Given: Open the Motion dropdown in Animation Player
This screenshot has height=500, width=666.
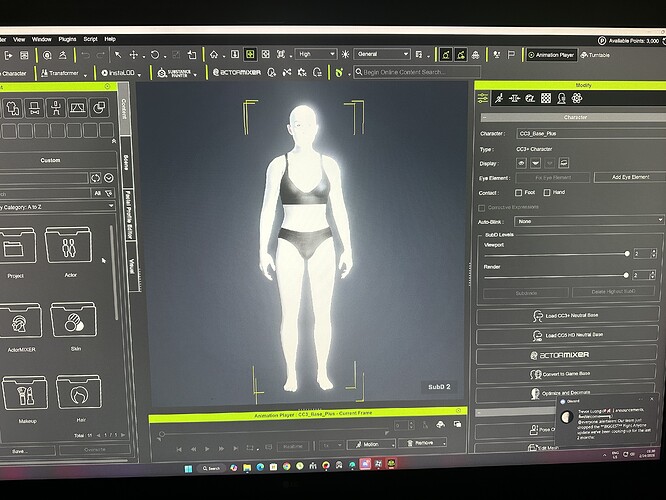Looking at the screenshot, I should pyautogui.click(x=371, y=444).
